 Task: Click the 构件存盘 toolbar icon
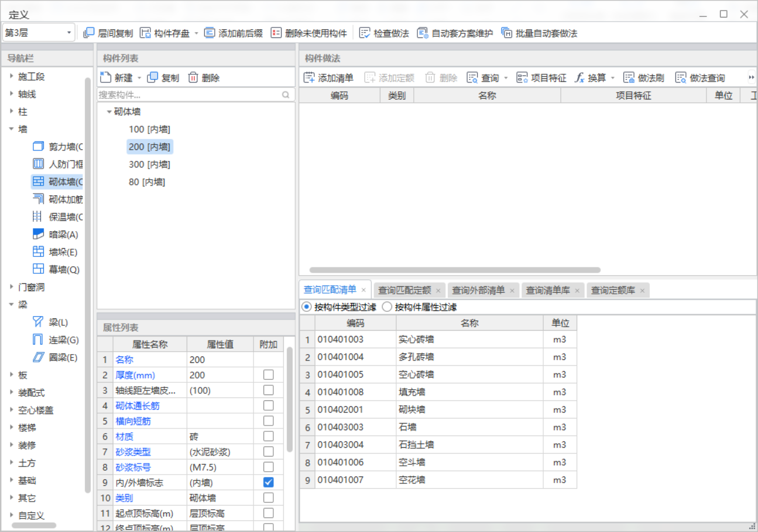tap(145, 33)
